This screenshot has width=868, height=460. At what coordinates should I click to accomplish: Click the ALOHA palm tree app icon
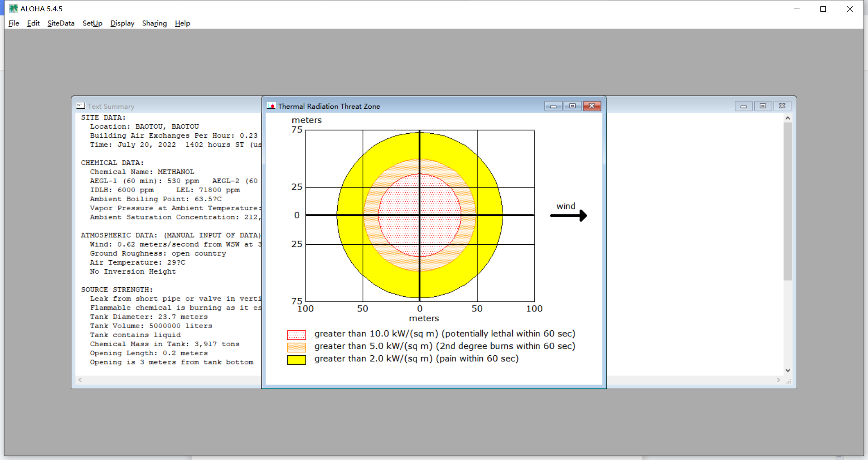14,9
